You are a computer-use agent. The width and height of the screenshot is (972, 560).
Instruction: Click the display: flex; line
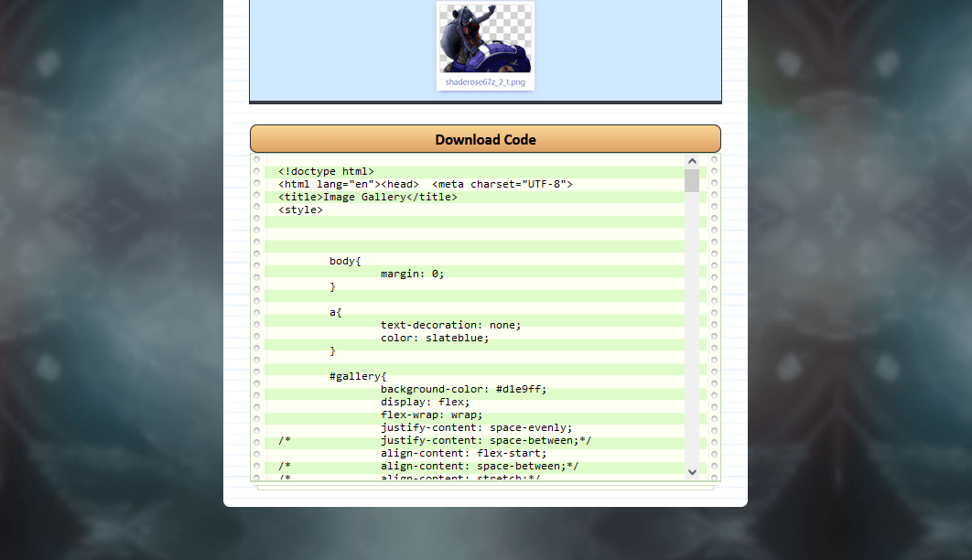tap(425, 402)
